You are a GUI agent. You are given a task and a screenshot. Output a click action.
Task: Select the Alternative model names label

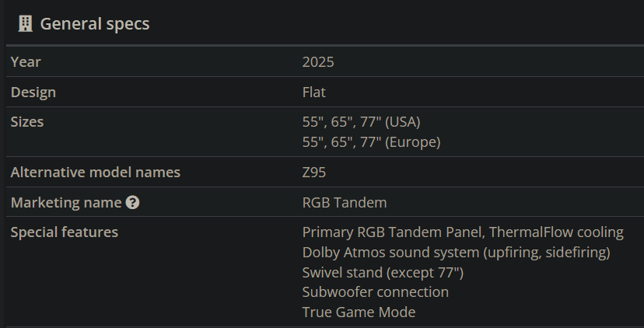[x=96, y=172]
